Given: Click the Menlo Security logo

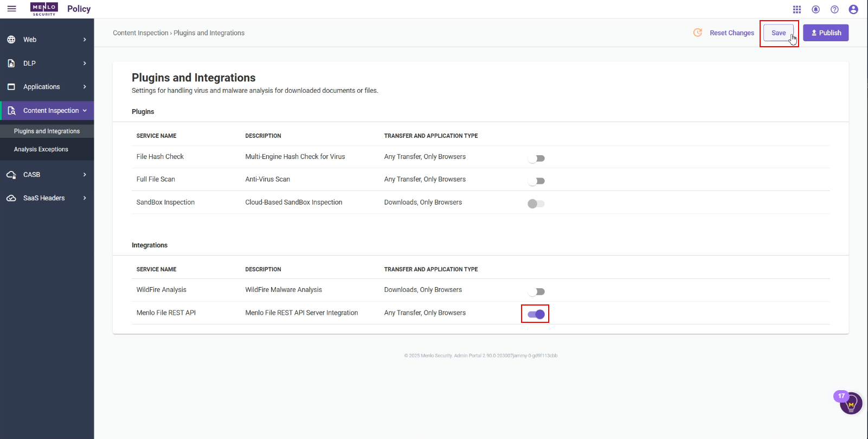Looking at the screenshot, I should pos(44,9).
